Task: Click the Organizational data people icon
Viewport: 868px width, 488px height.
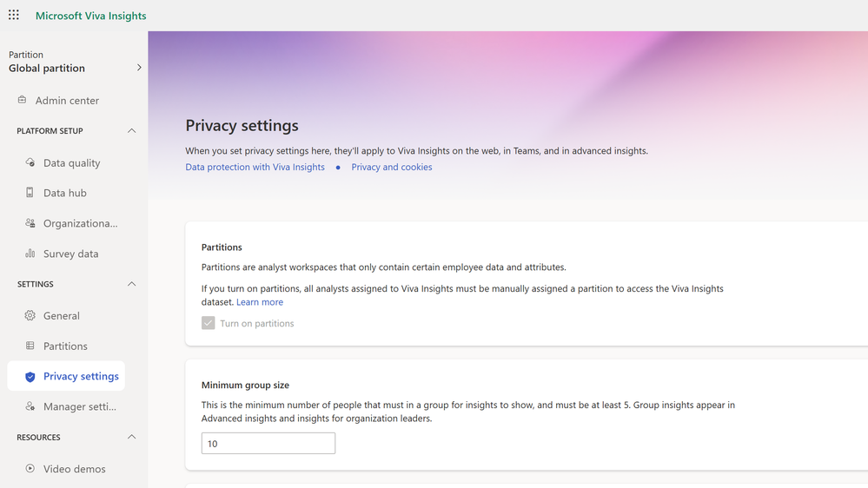Action: [x=30, y=223]
